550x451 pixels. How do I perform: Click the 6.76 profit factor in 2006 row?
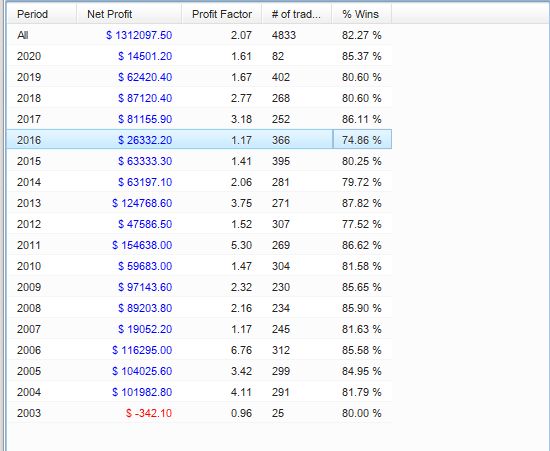point(241,350)
